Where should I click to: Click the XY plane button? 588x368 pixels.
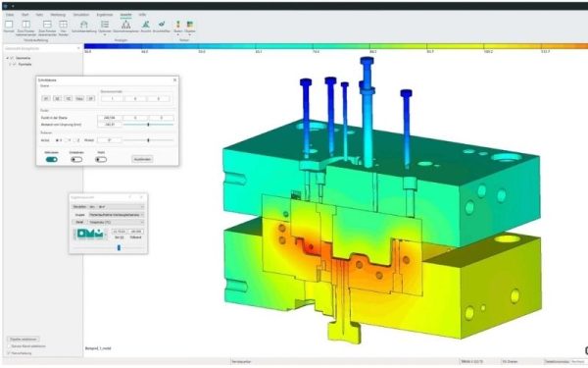tap(46, 98)
